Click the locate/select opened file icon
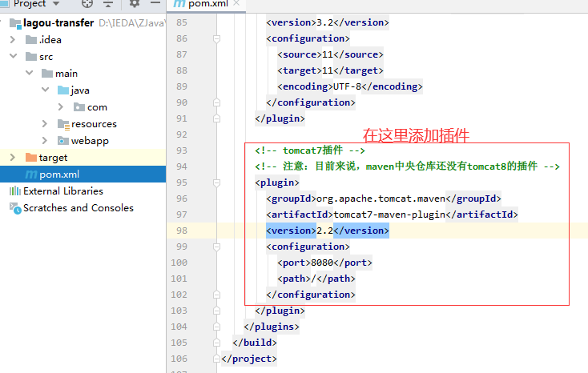Screen dimensions: 588x373 tap(87, 3)
